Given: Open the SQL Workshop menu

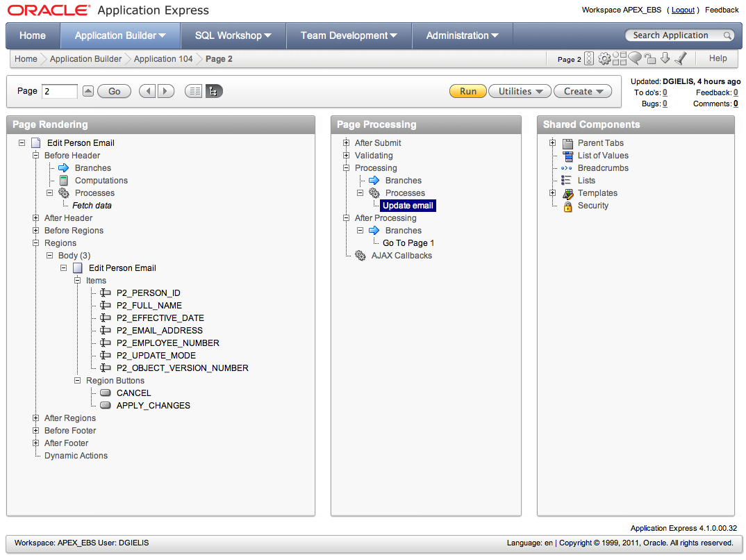Looking at the screenshot, I should click(x=233, y=35).
